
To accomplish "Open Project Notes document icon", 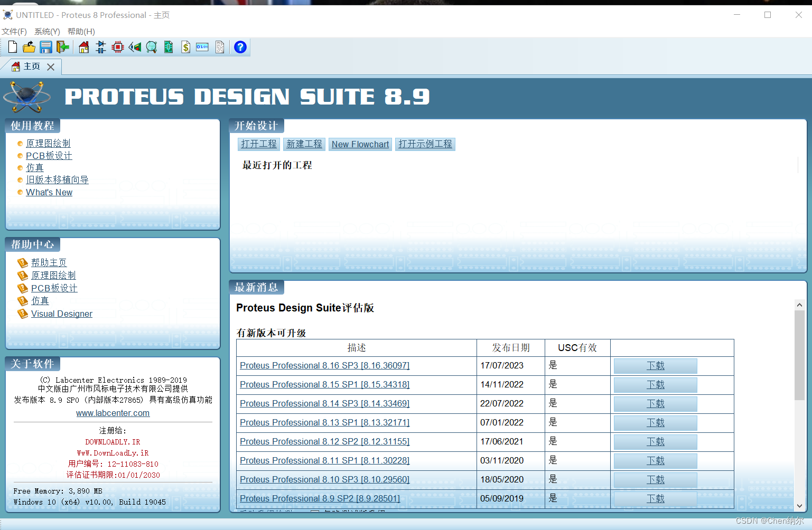I will 220,47.
